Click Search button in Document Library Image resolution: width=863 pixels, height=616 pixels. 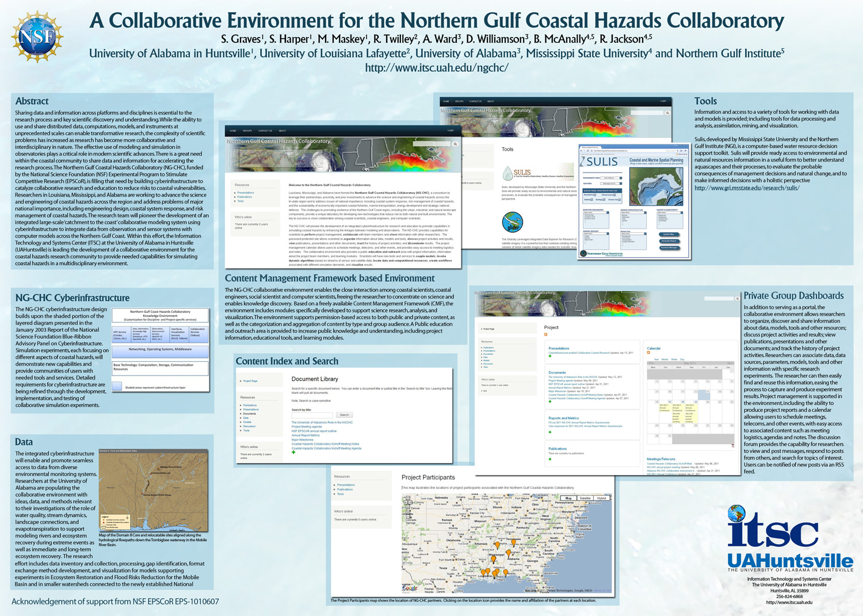pyautogui.click(x=344, y=415)
